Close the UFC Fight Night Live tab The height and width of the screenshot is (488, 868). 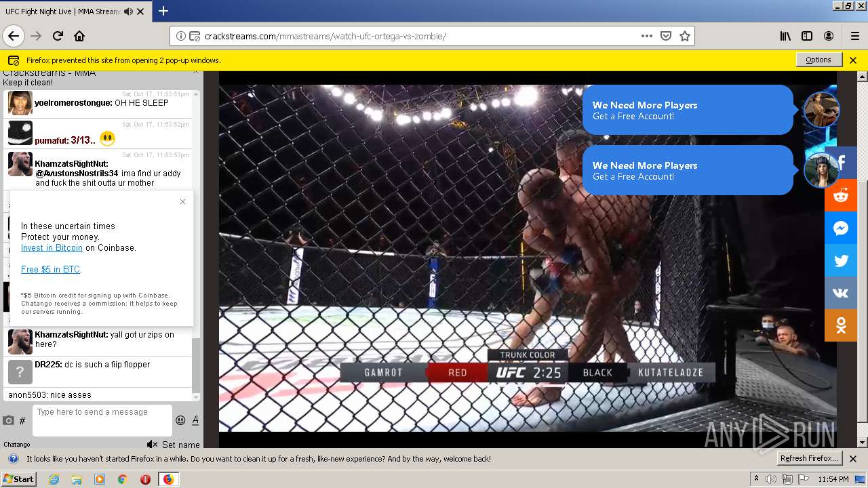coord(140,12)
